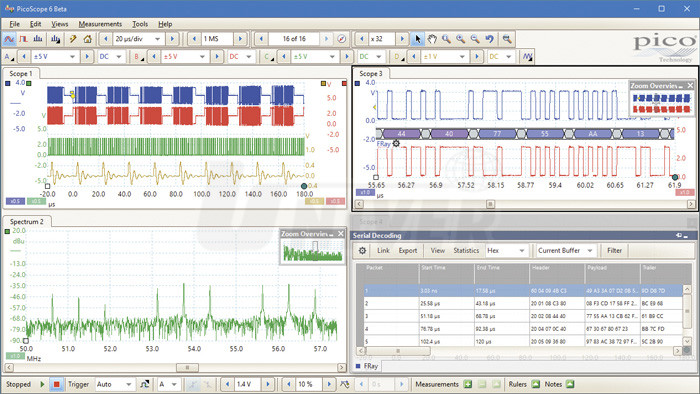
Task: Click the Home auto-setup icon
Action: click(x=88, y=39)
